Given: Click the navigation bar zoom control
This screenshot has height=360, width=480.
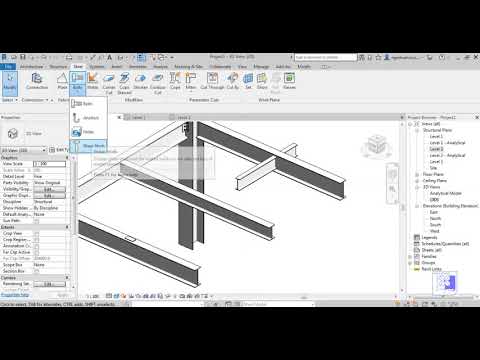Looking at the screenshot, I should (x=392, y=189).
